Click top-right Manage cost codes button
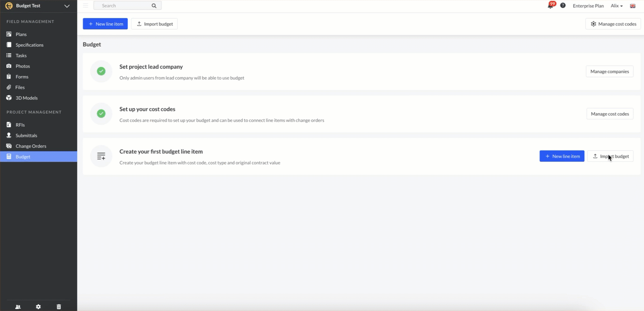This screenshot has height=311, width=644. (613, 24)
